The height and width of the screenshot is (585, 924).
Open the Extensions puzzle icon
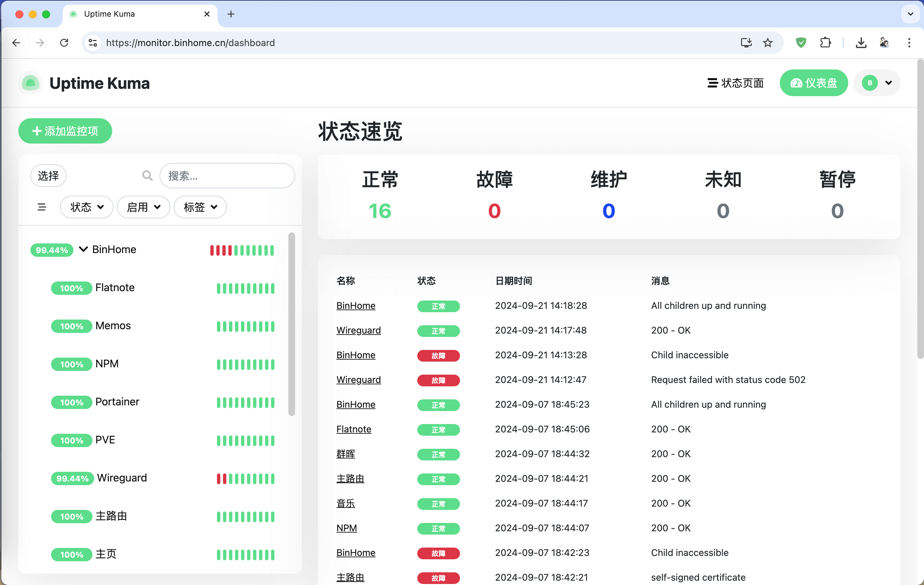click(826, 43)
